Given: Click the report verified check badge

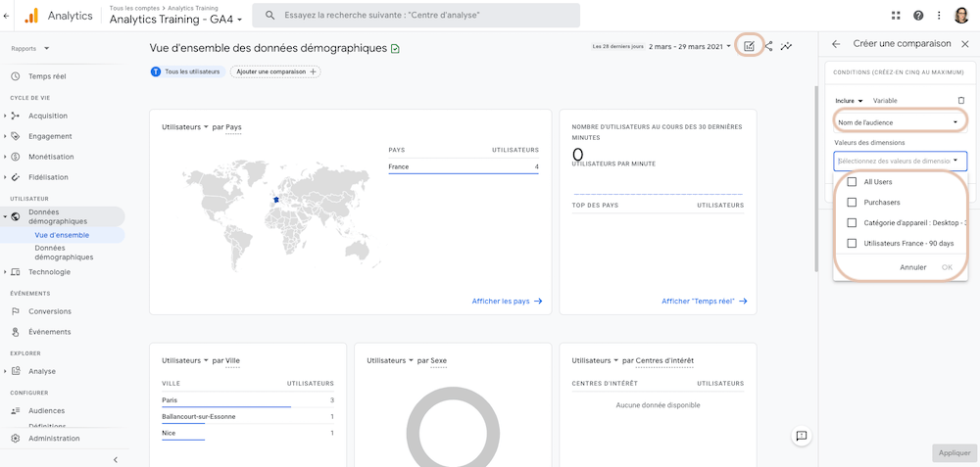Looking at the screenshot, I should pos(395,49).
